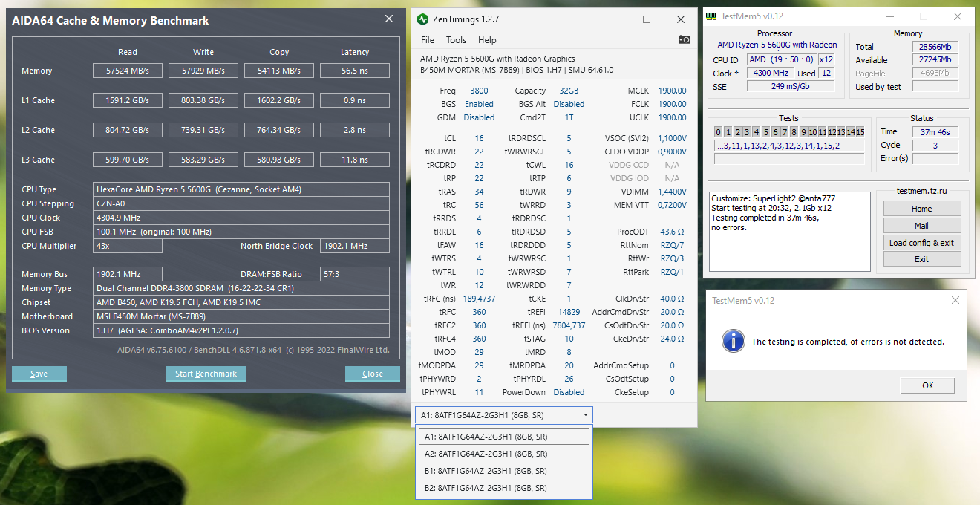980x505 pixels.
Task: Click the Memory Type DDR4-3800 SDRAM field
Action: 241,288
